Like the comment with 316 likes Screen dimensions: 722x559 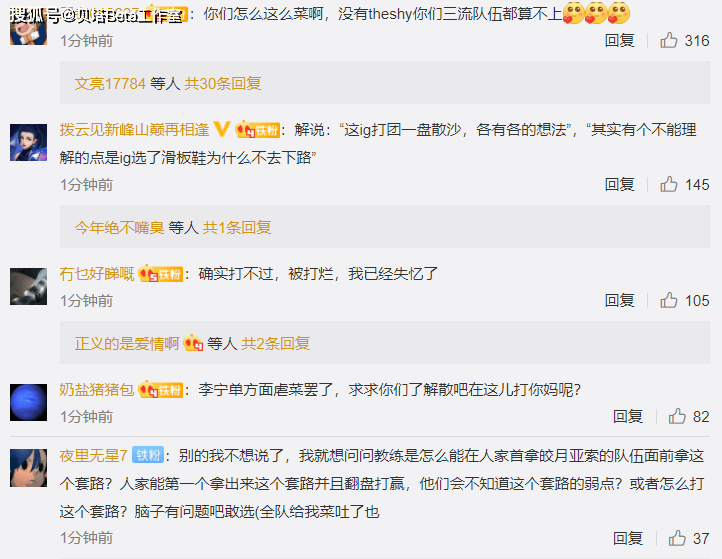[669, 41]
